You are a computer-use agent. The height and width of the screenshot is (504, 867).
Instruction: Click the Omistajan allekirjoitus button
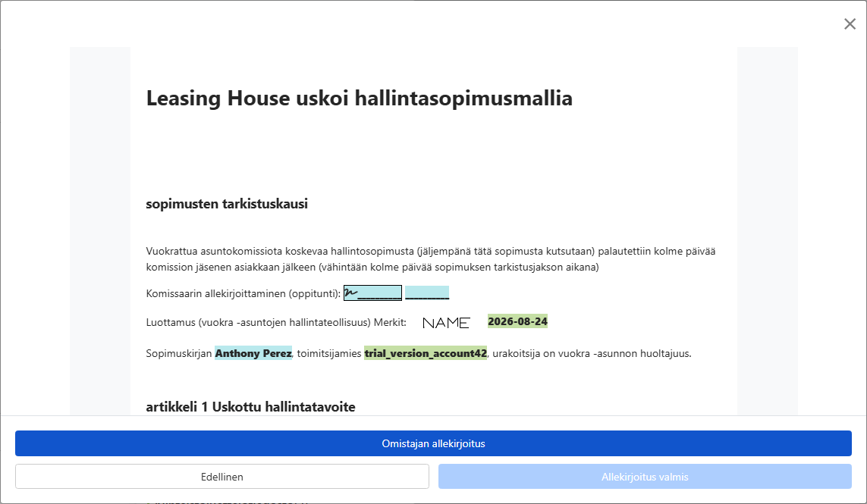coord(433,443)
